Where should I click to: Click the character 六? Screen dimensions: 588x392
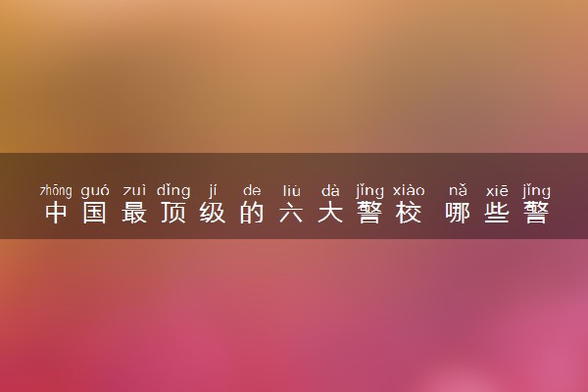pos(291,213)
